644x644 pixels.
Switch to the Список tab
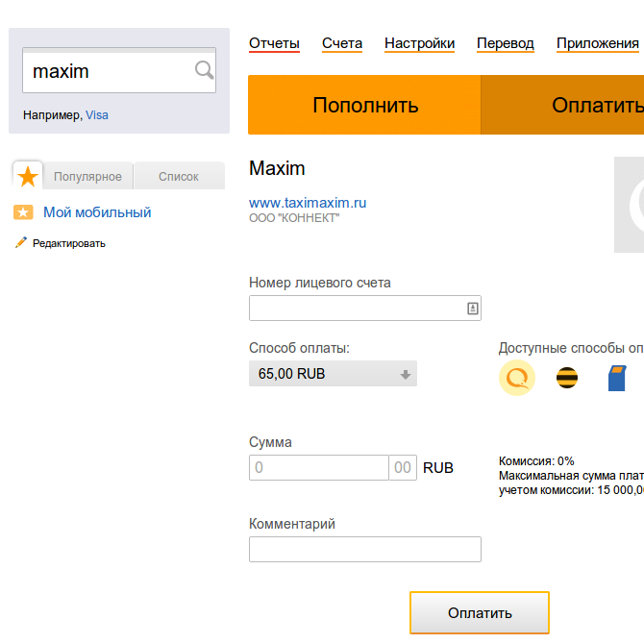(179, 176)
